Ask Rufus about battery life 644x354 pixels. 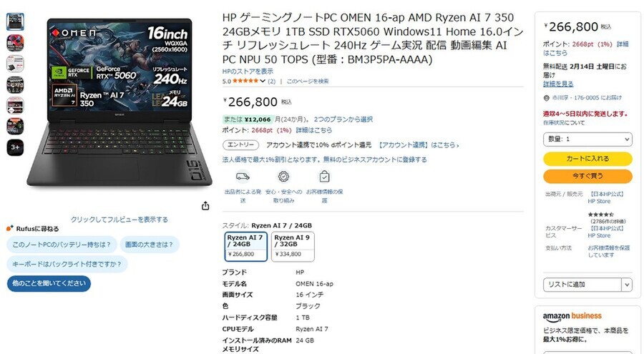pyautogui.click(x=62, y=245)
